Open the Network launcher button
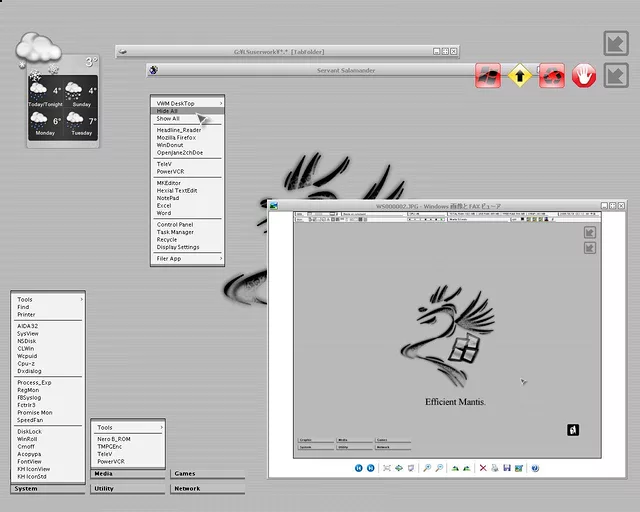The width and height of the screenshot is (640, 512). pyautogui.click(x=207, y=489)
